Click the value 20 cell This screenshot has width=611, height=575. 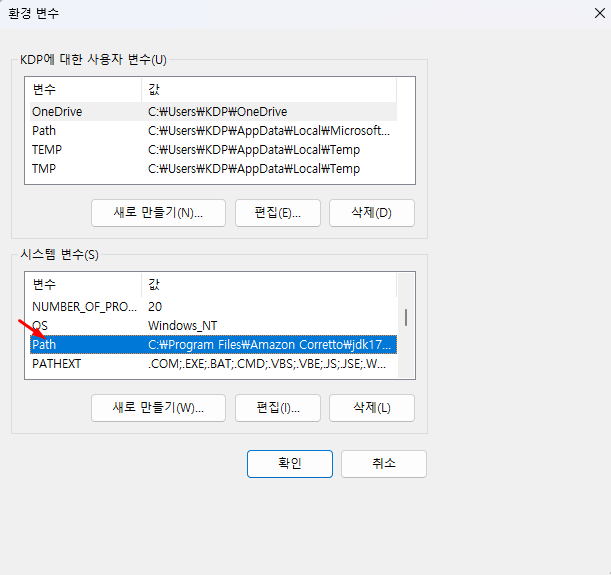click(155, 307)
